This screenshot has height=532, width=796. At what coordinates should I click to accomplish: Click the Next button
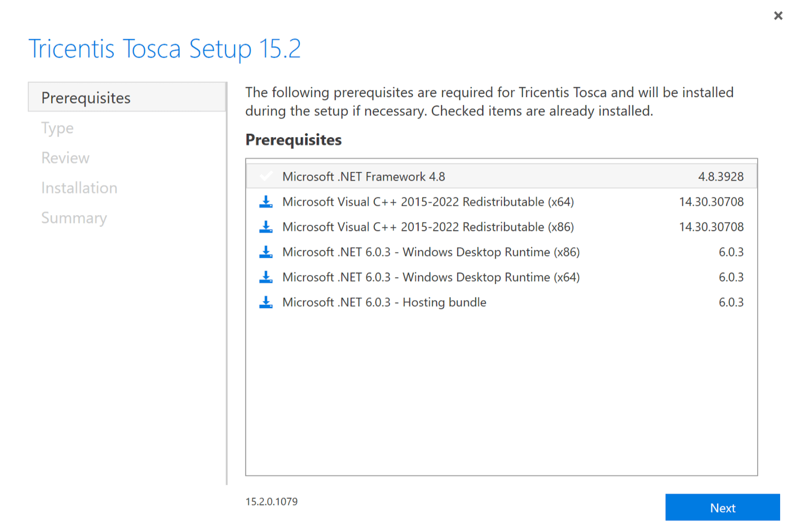pyautogui.click(x=722, y=508)
